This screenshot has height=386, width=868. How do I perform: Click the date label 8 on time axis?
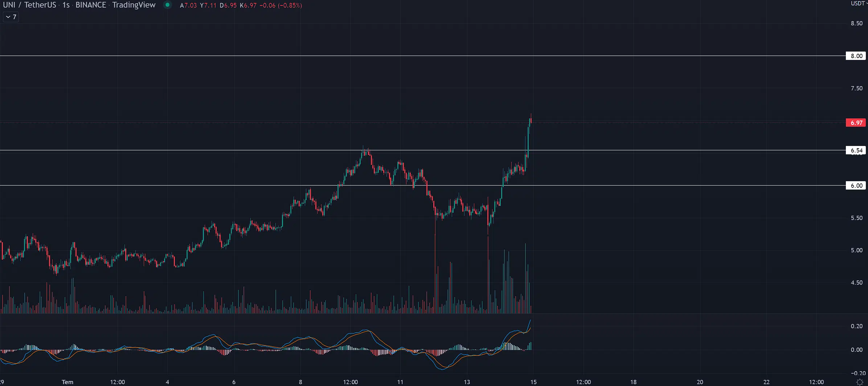300,382
